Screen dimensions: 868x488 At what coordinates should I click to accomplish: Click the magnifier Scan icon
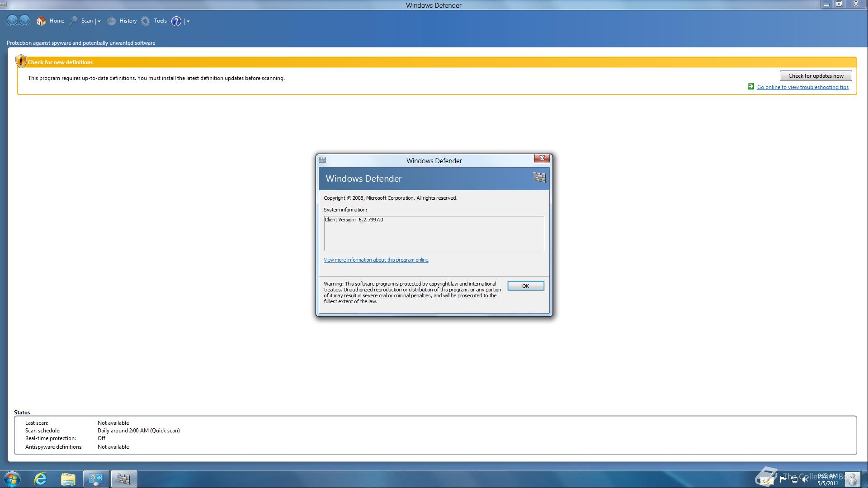[x=73, y=21]
